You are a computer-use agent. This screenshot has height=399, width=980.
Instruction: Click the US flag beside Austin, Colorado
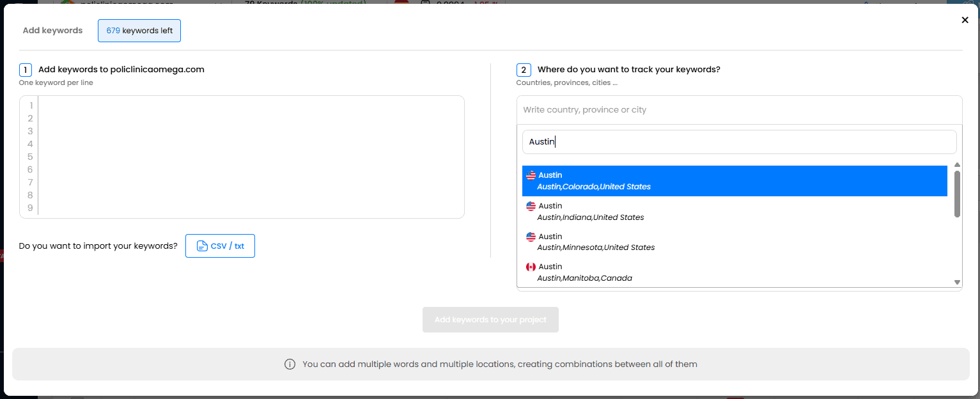[531, 175]
